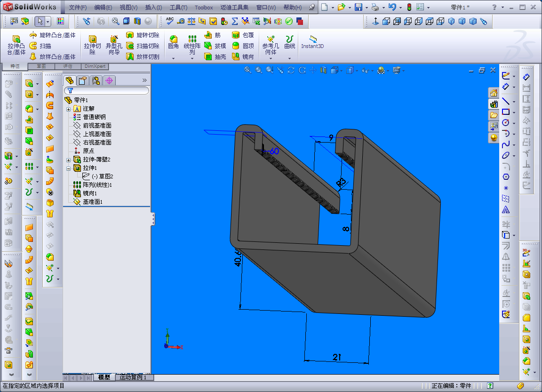Select the Sweep Cut (扫描切除) tool
This screenshot has height=392, width=542.
(143, 46)
